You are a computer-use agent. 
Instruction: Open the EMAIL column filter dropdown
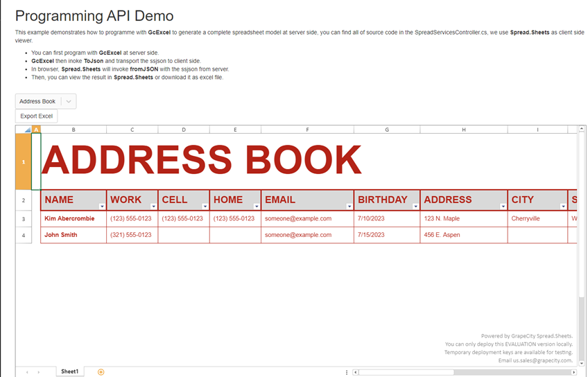click(x=349, y=207)
